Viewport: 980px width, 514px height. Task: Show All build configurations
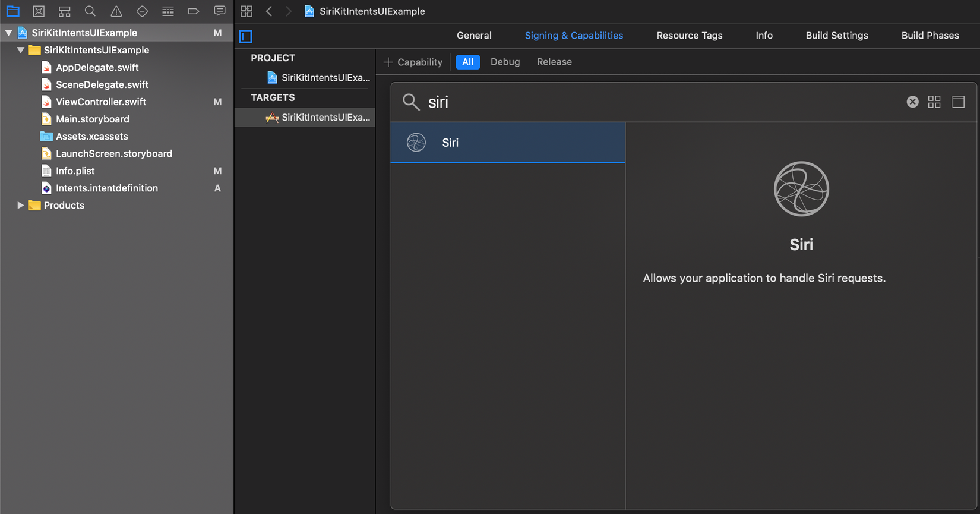[468, 62]
